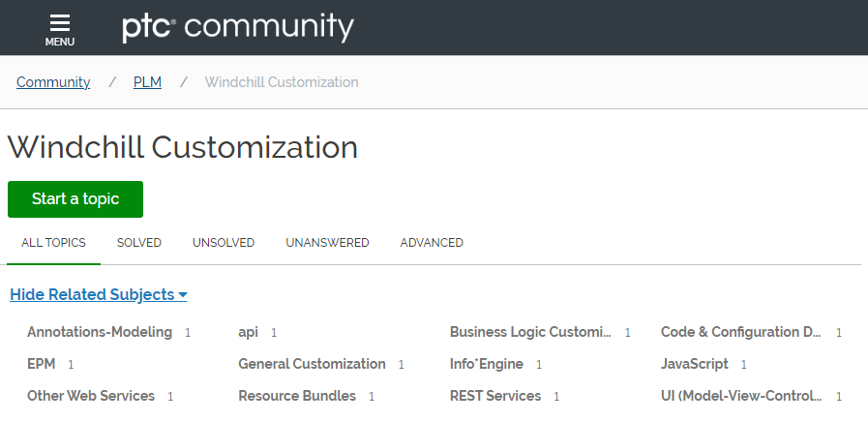Open the hamburger MENU icon
The image size is (868, 421).
click(59, 28)
